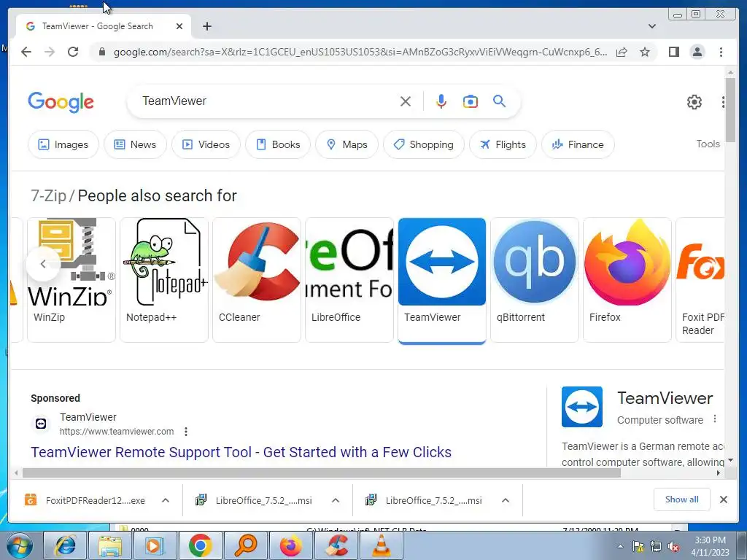The image size is (747, 560).
Task: Open Google quick settings gear
Action: click(x=694, y=101)
